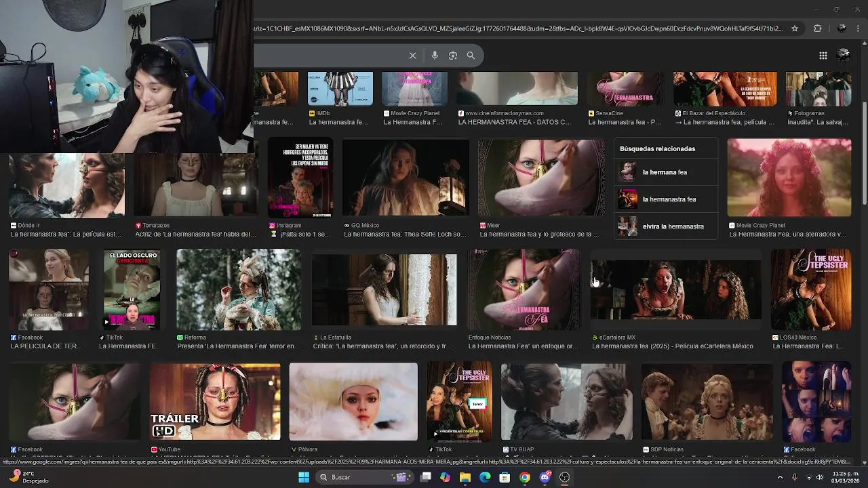This screenshot has width=868, height=488.
Task: Open the TikTok El Lado Oscuro Cenicienta thumbnail
Action: (132, 289)
